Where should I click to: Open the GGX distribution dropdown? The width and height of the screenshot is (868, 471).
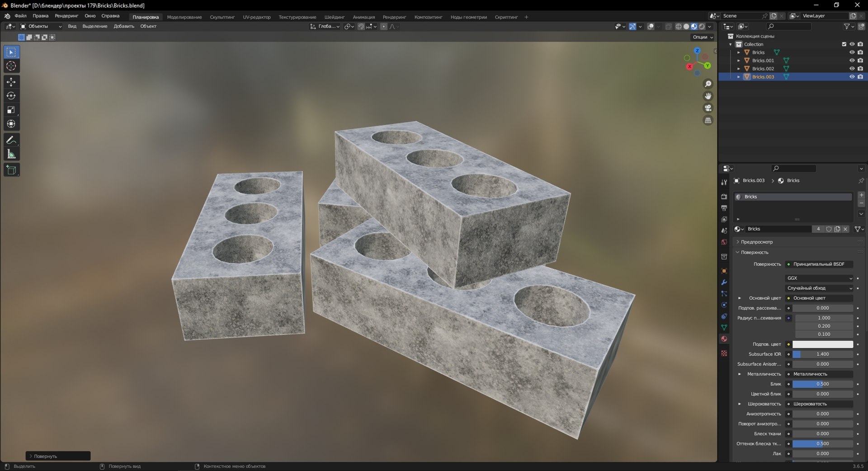coord(819,278)
